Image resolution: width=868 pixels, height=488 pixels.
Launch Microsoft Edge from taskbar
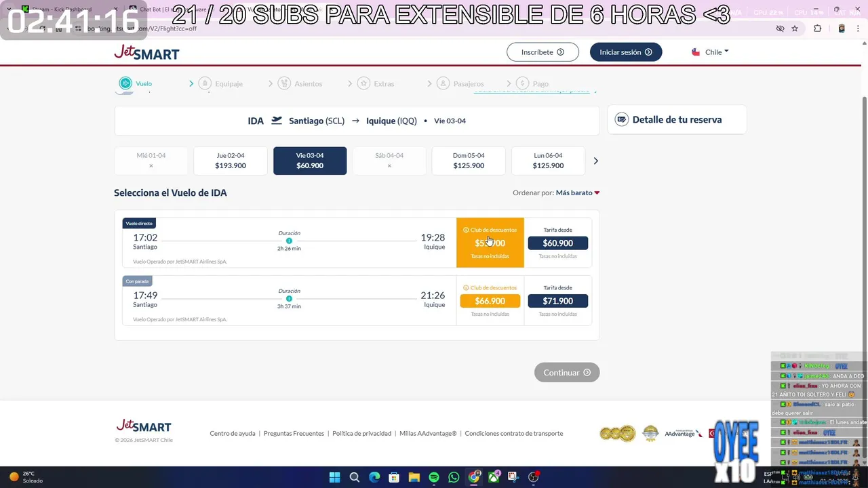(374, 477)
